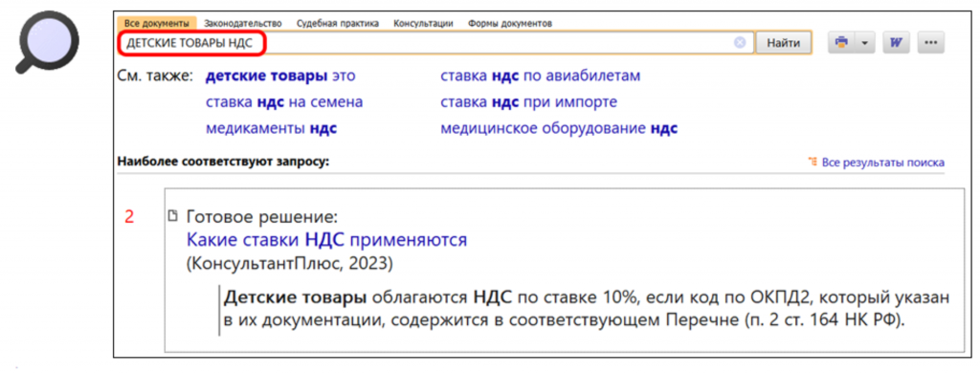Click the (КонсультантПлюс, 2023) source line

(x=289, y=264)
